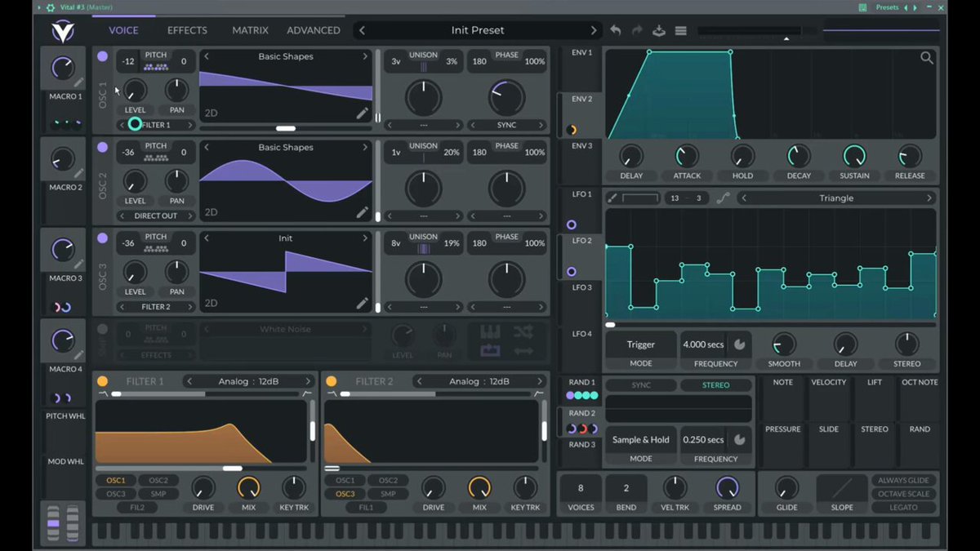Enable the LEGATO button

904,507
